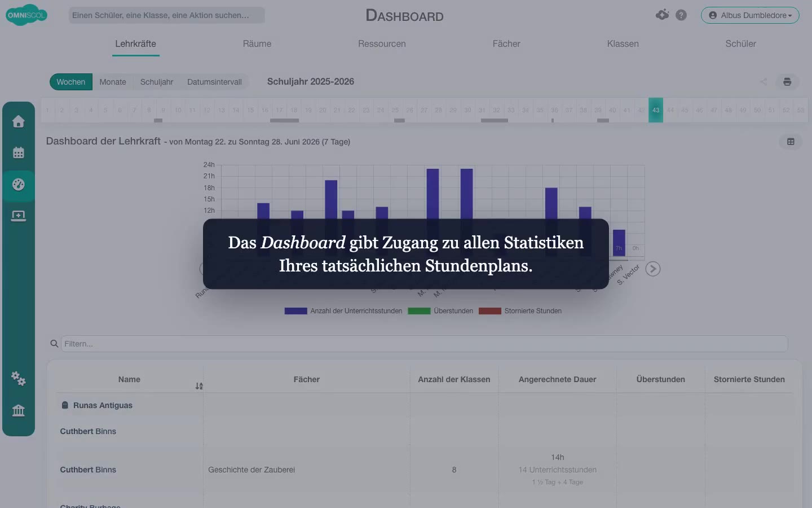This screenshot has height=508, width=812.
Task: Click the print icon button
Action: coord(787,82)
